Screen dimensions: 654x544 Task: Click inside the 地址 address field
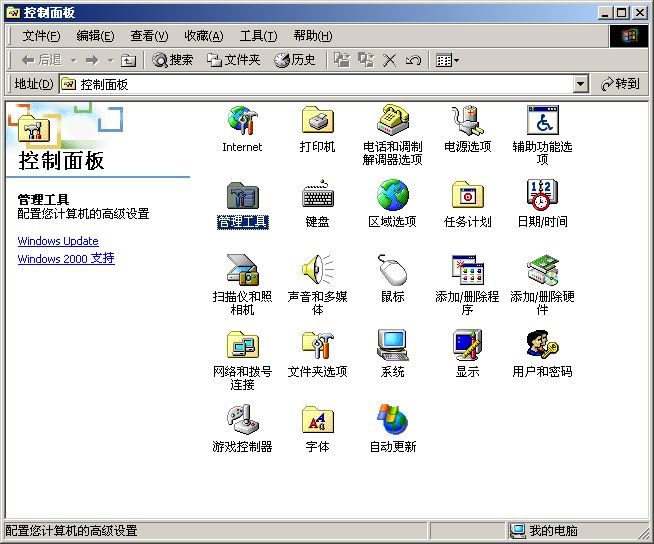[x=320, y=85]
